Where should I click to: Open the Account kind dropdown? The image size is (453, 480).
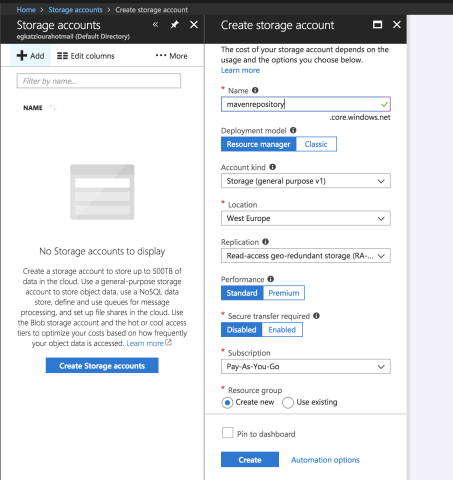point(306,181)
